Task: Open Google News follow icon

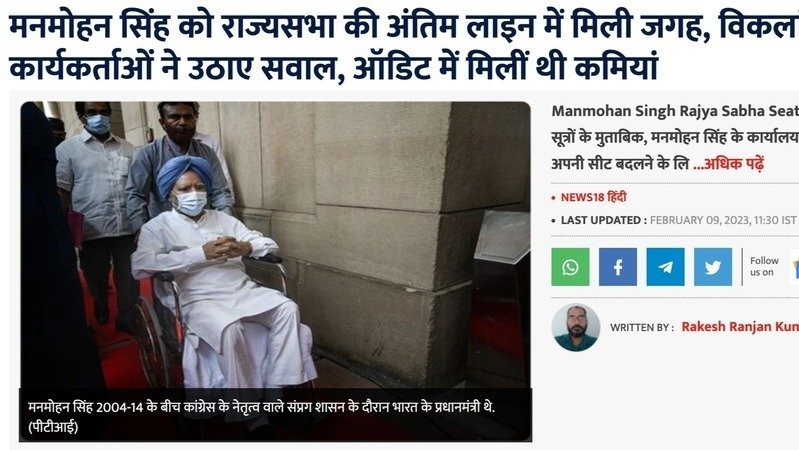Action: (795, 267)
